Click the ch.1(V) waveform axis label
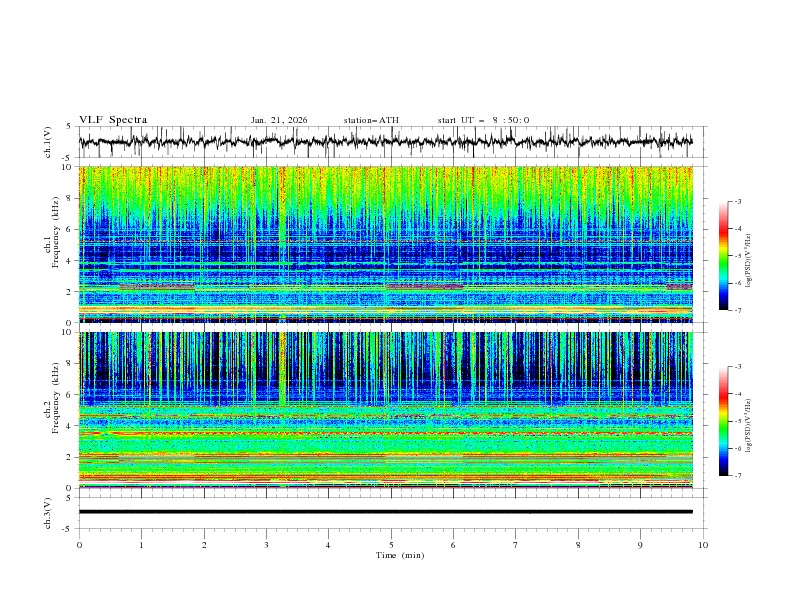The height and width of the screenshot is (612, 792). pos(48,142)
